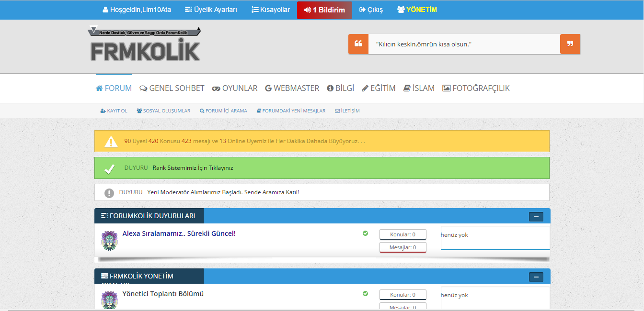Open SOSYAL OLUŞUMLAR link

(x=163, y=111)
